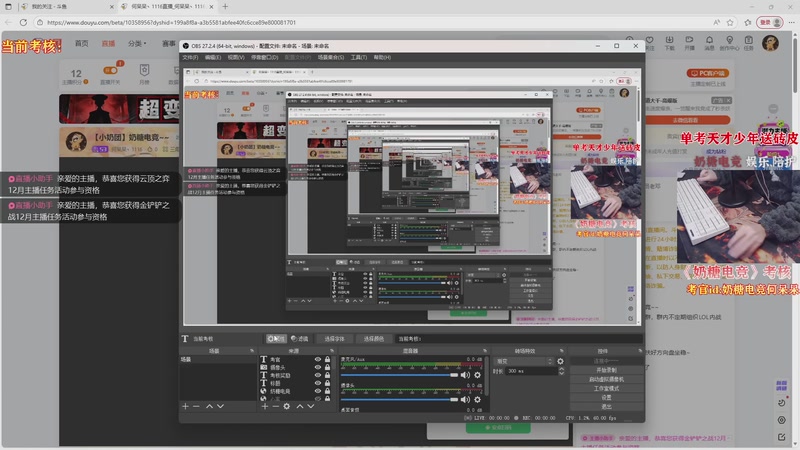The height and width of the screenshot is (450, 800).
Task: Open browser tab actions icon at far left of tab strip
Action: (8, 7)
